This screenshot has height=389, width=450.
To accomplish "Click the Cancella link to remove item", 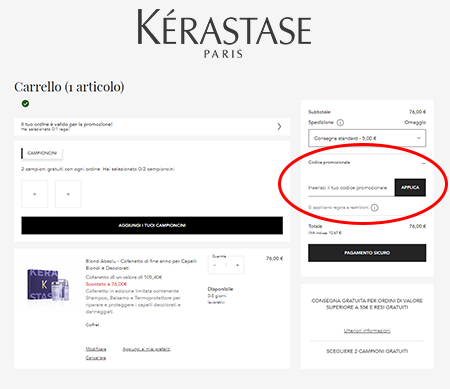I will click(96, 358).
